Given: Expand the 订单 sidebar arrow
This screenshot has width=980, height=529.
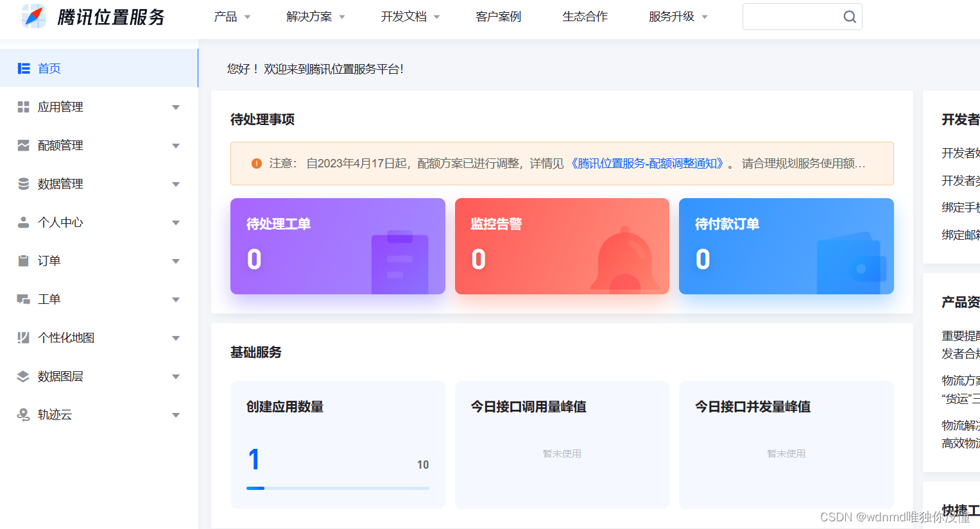Looking at the screenshot, I should [x=176, y=262].
